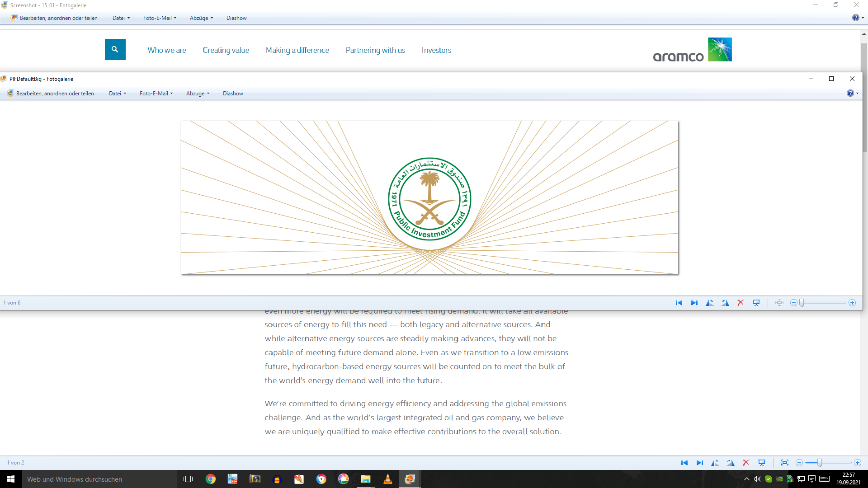Click Diashow in PIFDefaultBig window
This screenshot has width=868, height=488.
(x=233, y=94)
